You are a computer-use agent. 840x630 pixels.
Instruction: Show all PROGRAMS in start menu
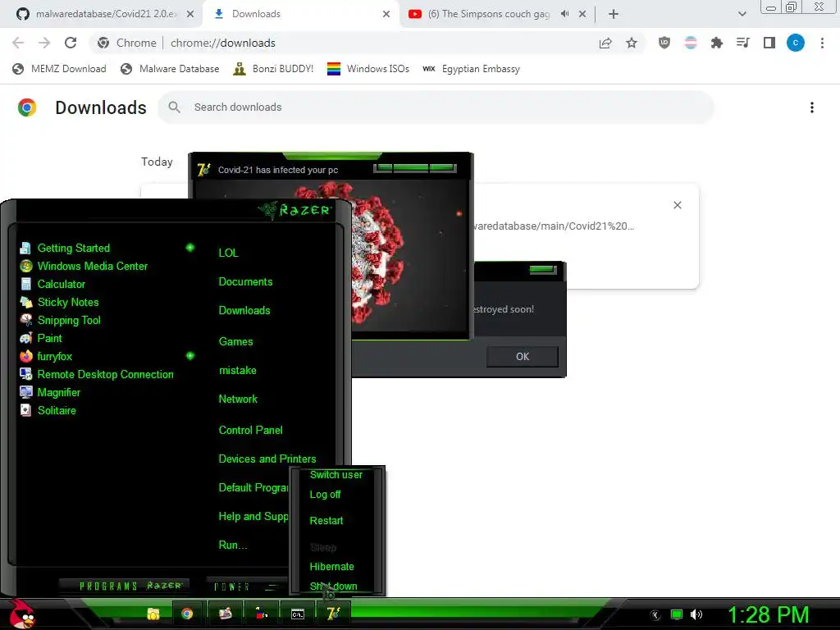tap(123, 586)
